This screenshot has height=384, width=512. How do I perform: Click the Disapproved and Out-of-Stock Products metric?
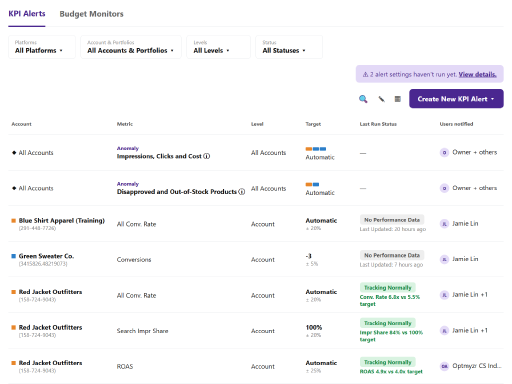[x=177, y=192]
